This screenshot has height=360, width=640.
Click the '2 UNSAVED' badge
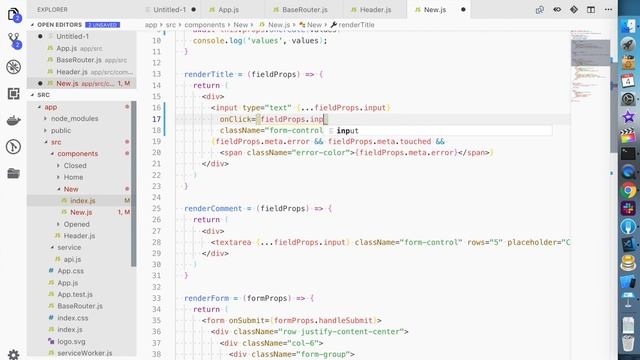coord(102,25)
